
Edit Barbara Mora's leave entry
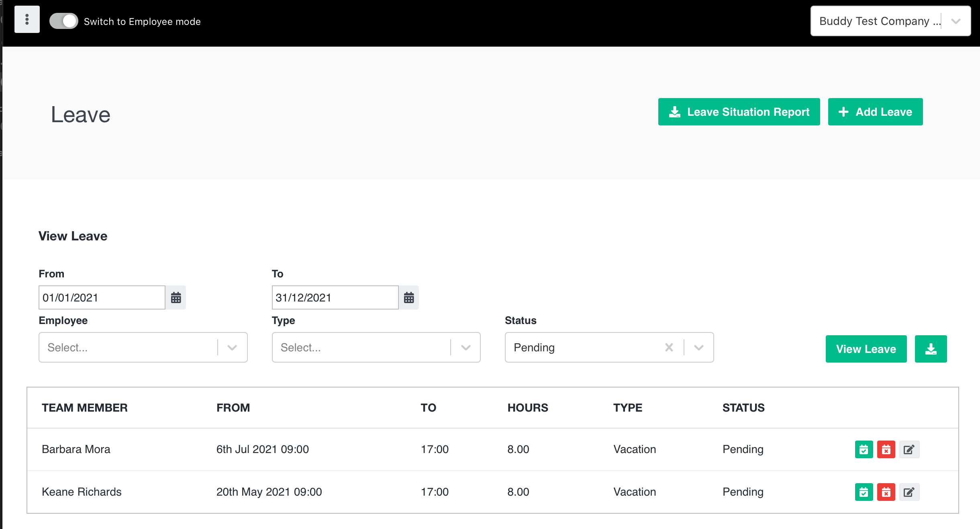coord(909,449)
